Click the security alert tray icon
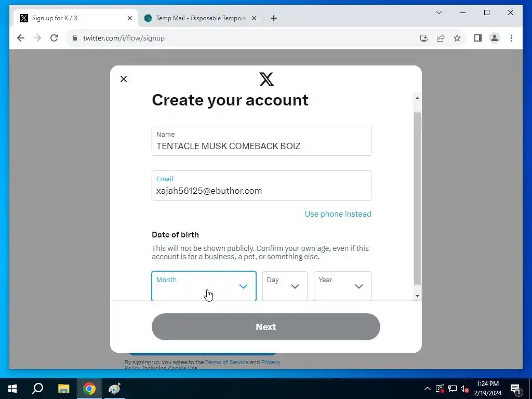The image size is (532, 399). 440,389
